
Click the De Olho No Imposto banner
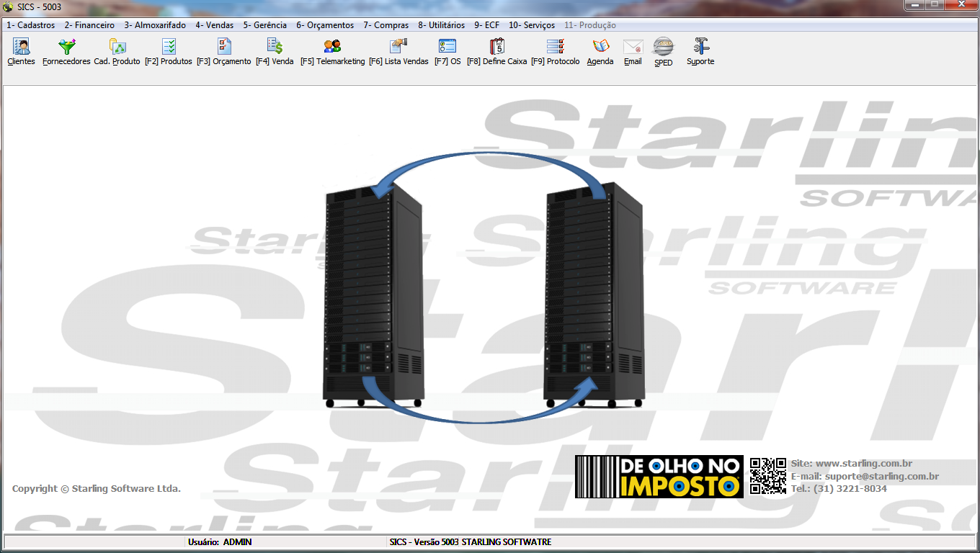659,477
